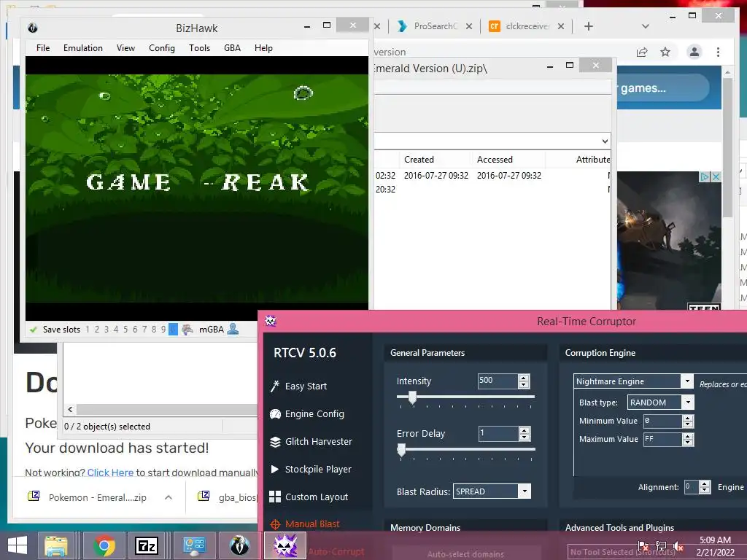Select save slot 8 in BizHawk
747x560 pixels.
click(154, 330)
